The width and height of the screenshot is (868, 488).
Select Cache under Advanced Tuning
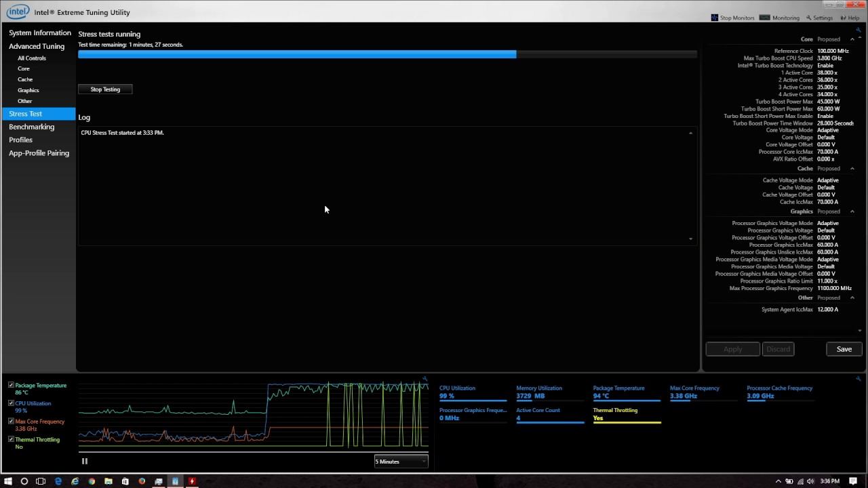click(x=25, y=79)
